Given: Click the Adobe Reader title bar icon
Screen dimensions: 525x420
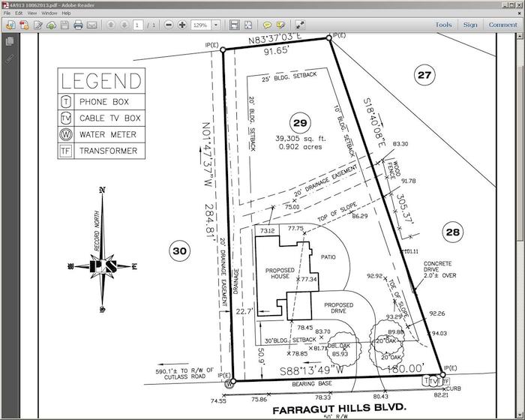Looking at the screenshot, I should pos(5,5).
